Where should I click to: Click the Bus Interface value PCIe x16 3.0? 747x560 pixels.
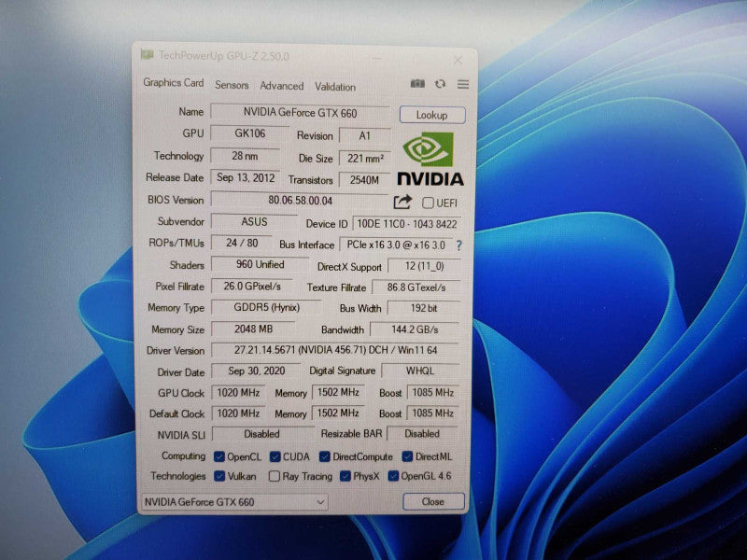[395, 245]
